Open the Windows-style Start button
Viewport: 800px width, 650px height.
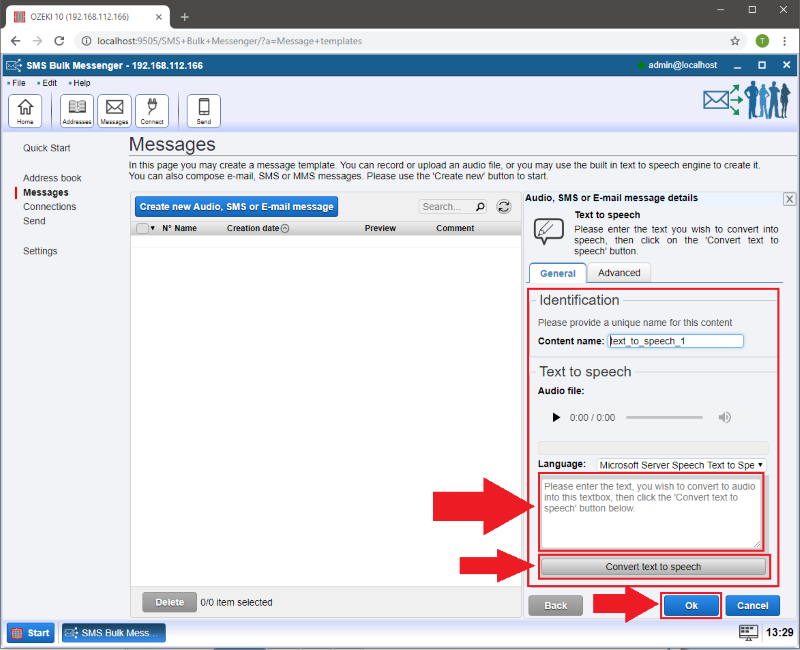[31, 633]
